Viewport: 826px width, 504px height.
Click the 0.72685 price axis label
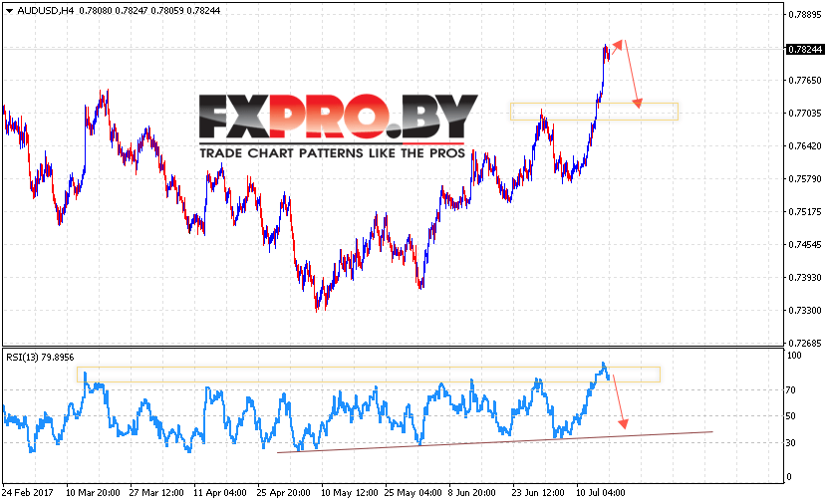click(805, 343)
